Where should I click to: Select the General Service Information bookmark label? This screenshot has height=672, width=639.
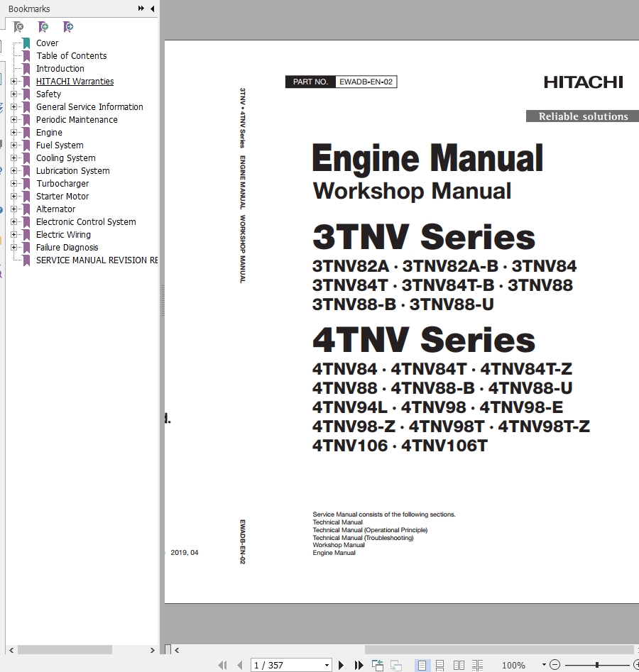coord(89,107)
